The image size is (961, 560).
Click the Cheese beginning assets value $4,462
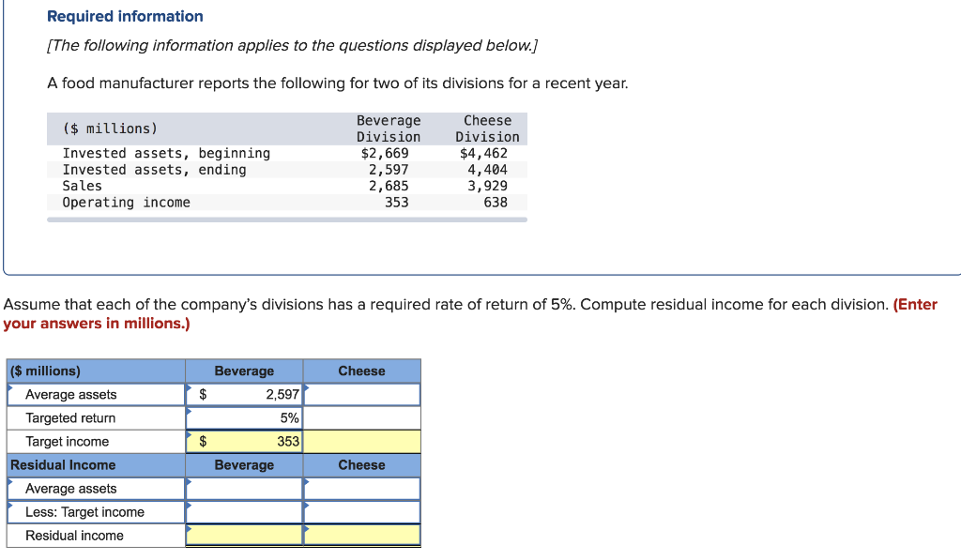483,153
